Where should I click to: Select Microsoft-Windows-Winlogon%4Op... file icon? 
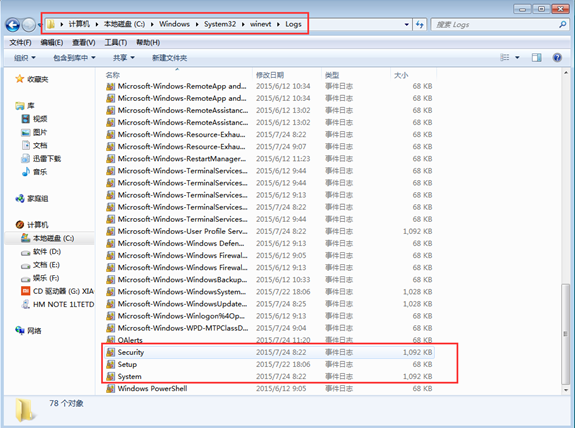click(110, 316)
